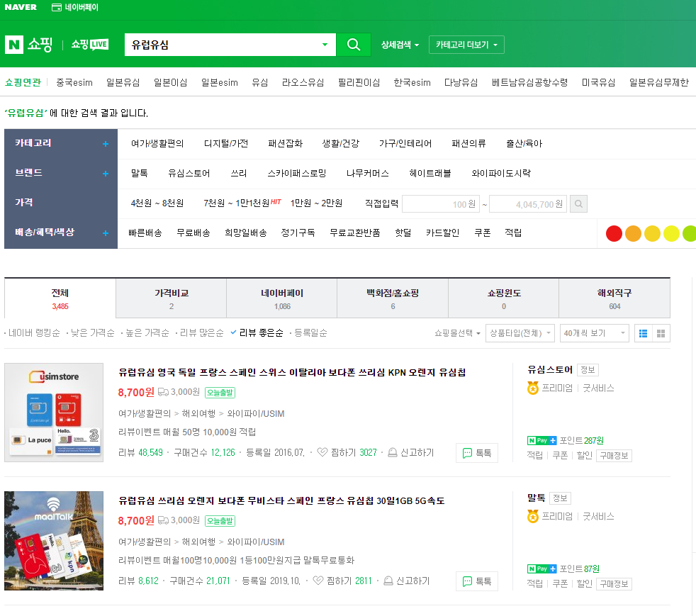Open usimstore product thumbnail
The height and width of the screenshot is (616, 696).
coord(54,413)
